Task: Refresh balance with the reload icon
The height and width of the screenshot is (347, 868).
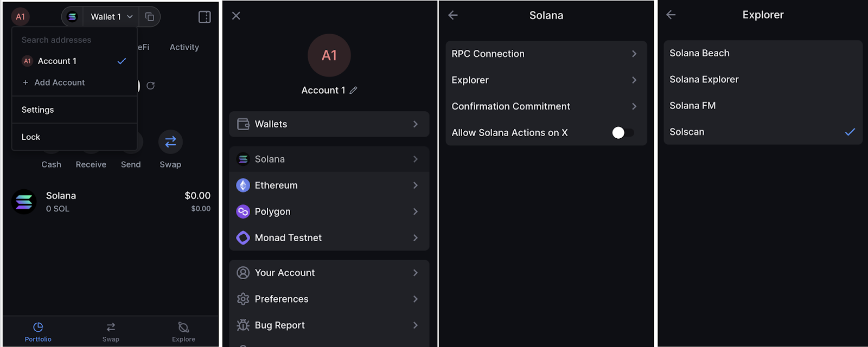Action: tap(151, 86)
